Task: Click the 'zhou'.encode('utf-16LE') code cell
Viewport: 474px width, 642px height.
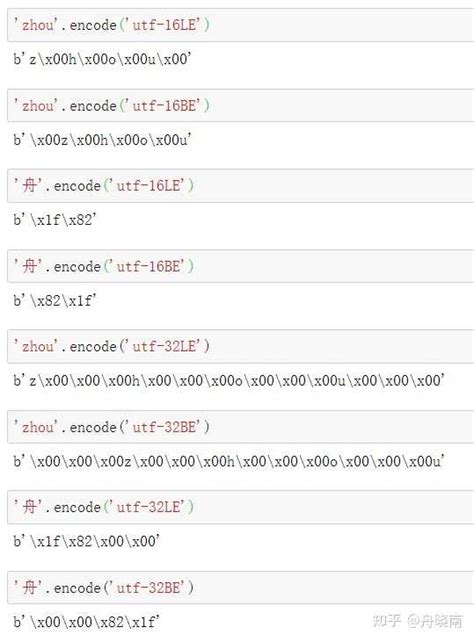Action: point(241,25)
